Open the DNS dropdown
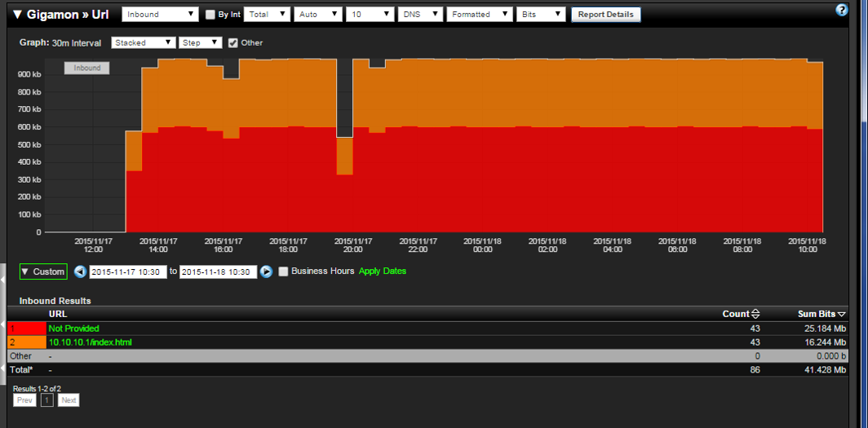868x428 pixels. click(420, 15)
